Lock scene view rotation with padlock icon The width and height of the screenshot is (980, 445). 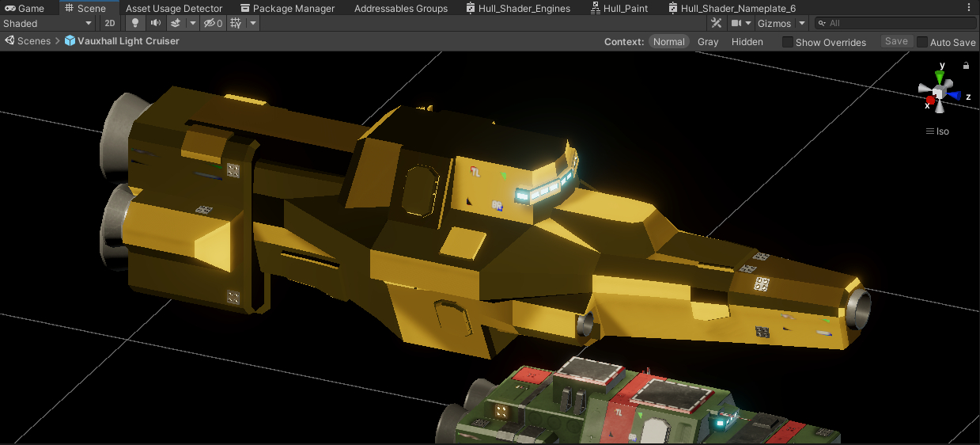(x=966, y=67)
